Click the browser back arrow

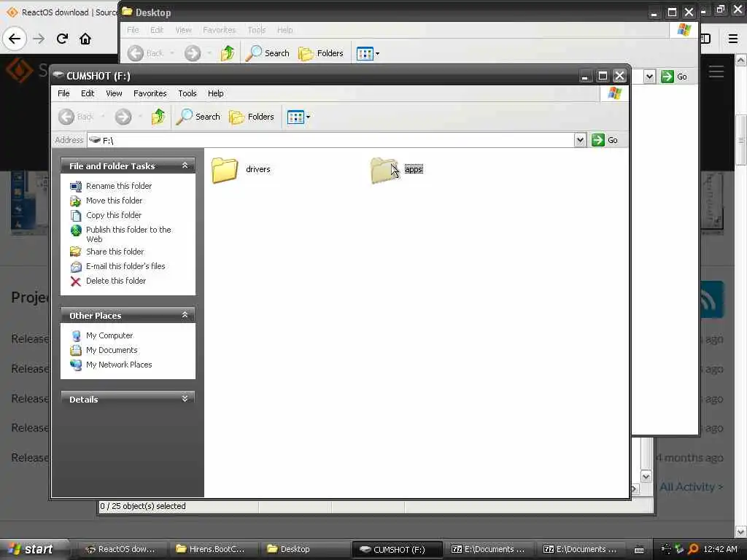(15, 39)
